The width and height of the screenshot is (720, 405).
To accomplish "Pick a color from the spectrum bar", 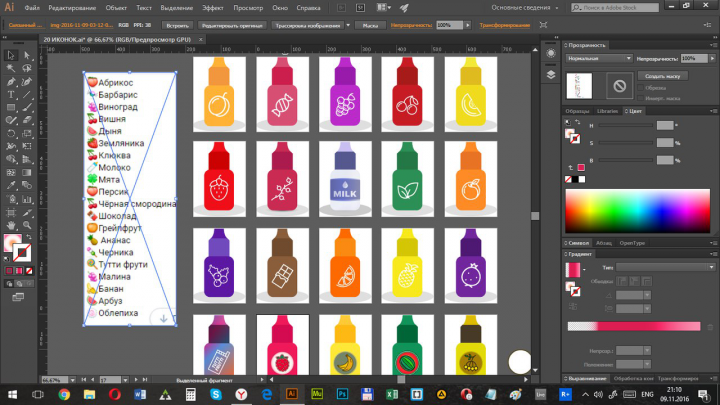I will coord(637,211).
